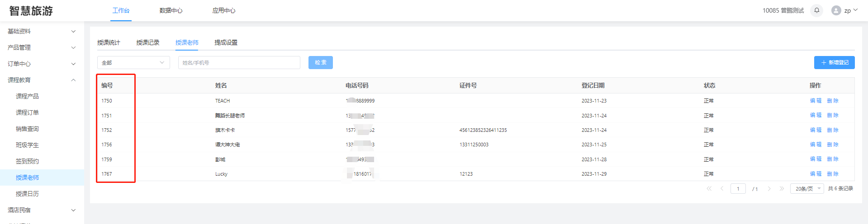The height and width of the screenshot is (224, 868).
Task: Edit the teacher named Lucky
Action: (x=816, y=174)
